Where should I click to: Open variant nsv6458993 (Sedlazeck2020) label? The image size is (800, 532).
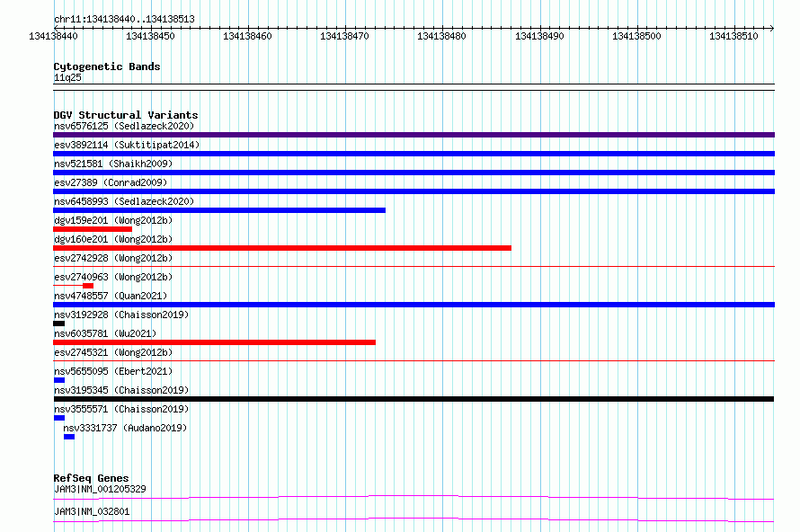coord(124,201)
